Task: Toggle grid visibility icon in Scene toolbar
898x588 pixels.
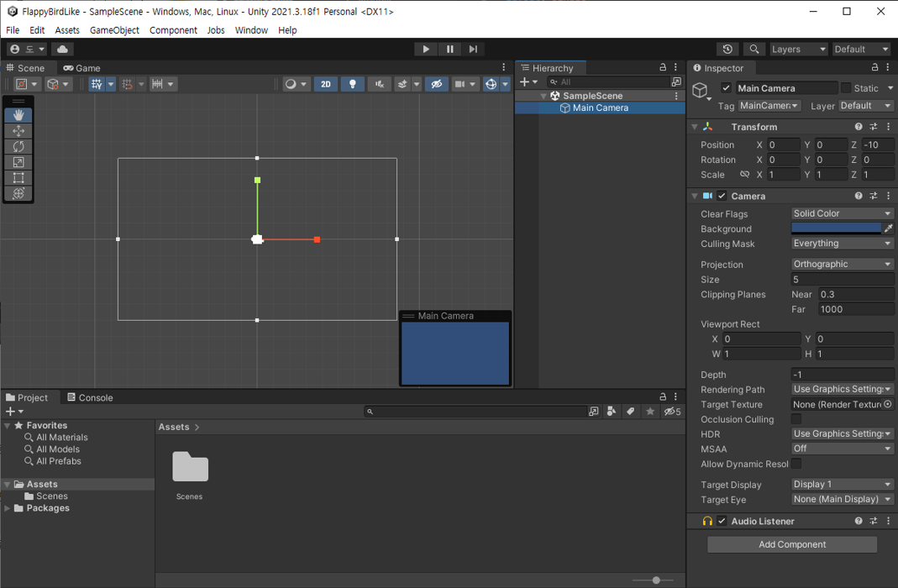Action: (97, 84)
